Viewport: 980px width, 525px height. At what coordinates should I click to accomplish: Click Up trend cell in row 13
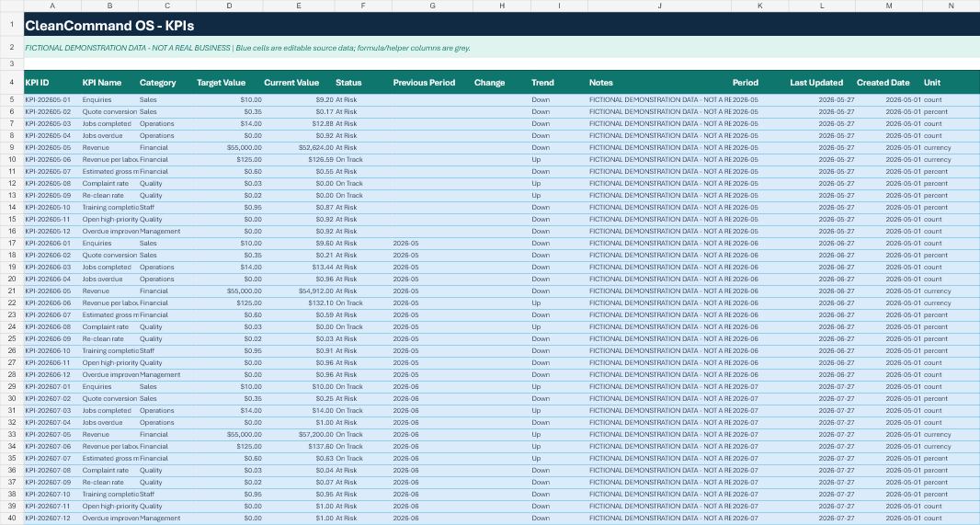point(559,196)
